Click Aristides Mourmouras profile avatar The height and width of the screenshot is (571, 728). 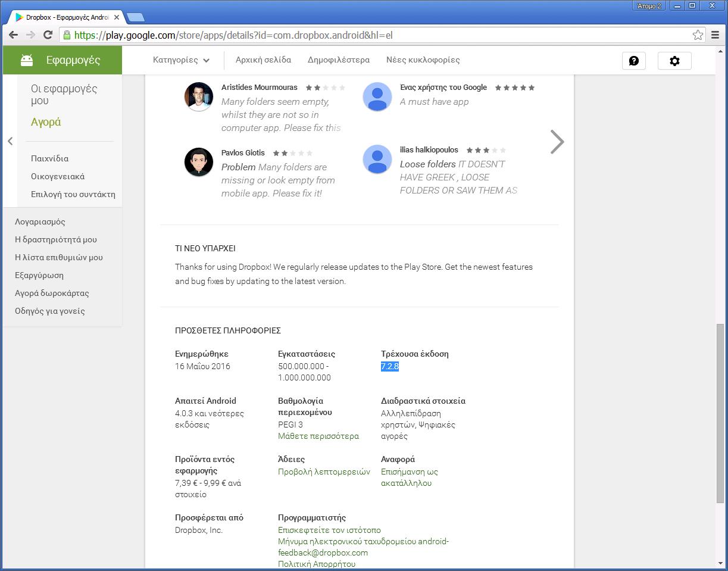click(199, 96)
